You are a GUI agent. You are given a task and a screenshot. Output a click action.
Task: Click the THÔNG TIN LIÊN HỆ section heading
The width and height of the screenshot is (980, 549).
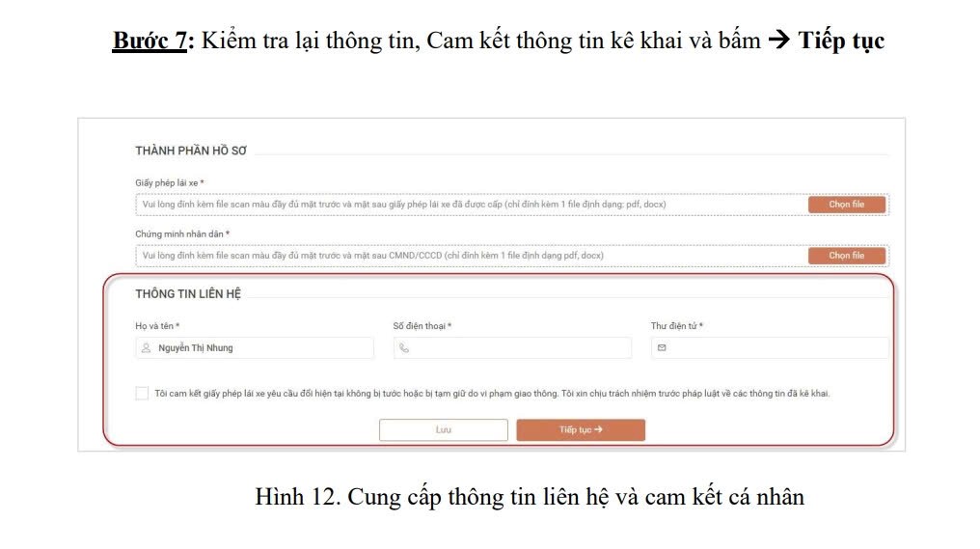188,294
